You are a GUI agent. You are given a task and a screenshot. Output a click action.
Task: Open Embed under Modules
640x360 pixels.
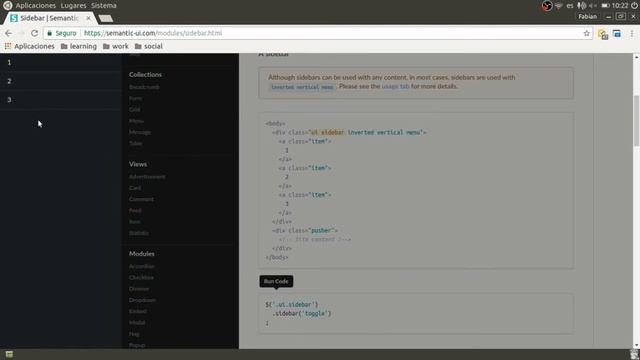tap(138, 311)
